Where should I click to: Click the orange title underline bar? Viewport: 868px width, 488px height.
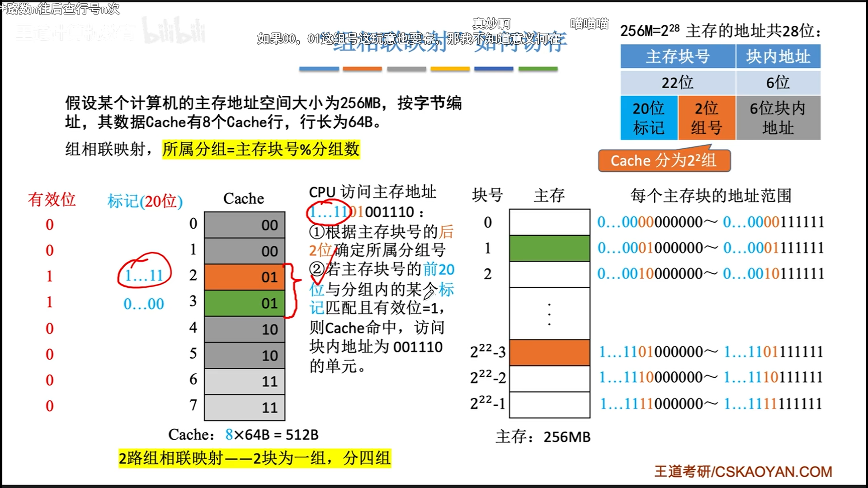pyautogui.click(x=362, y=69)
